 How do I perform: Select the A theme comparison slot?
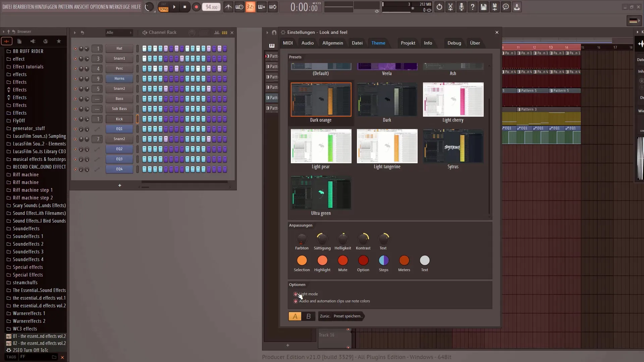pos(295,316)
